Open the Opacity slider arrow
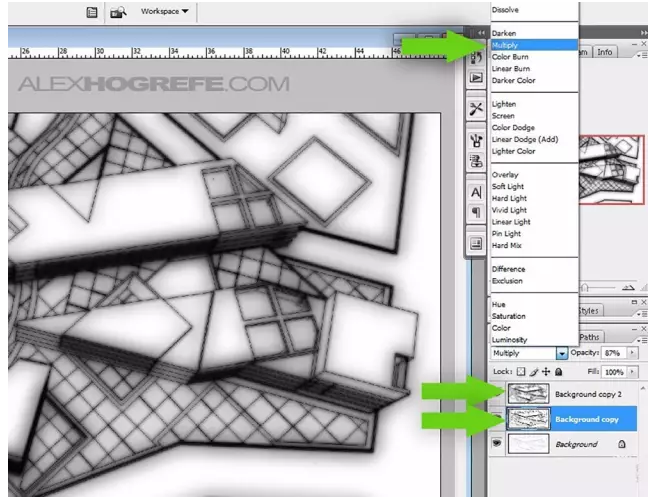Screen dimensions: 655x501 pyautogui.click(x=632, y=353)
